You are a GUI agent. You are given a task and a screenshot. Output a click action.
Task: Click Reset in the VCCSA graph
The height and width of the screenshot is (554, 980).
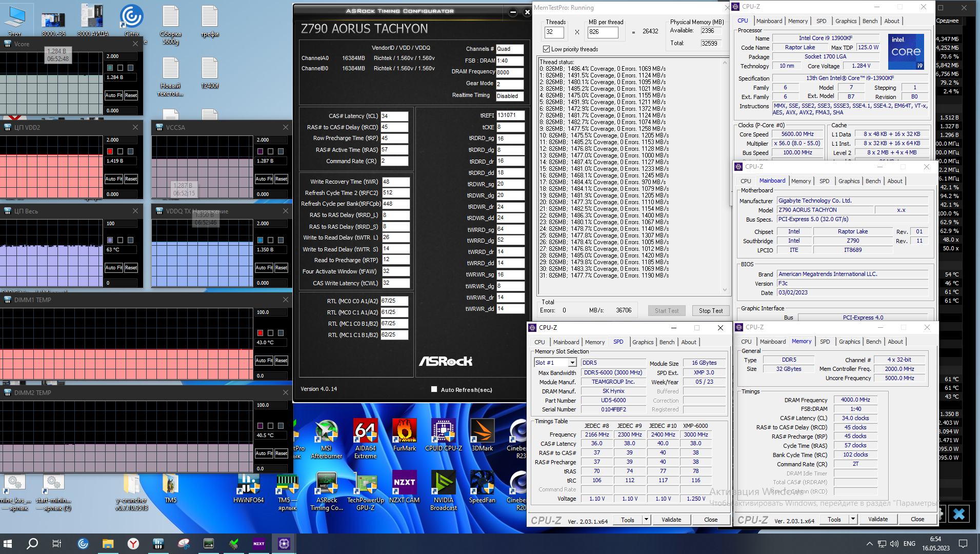pos(281,179)
